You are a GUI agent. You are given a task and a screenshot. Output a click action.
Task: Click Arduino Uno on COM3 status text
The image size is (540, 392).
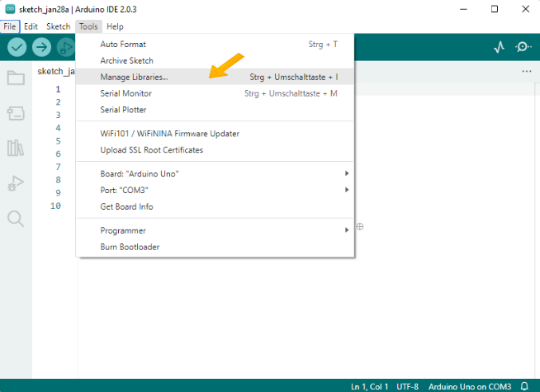point(470,386)
